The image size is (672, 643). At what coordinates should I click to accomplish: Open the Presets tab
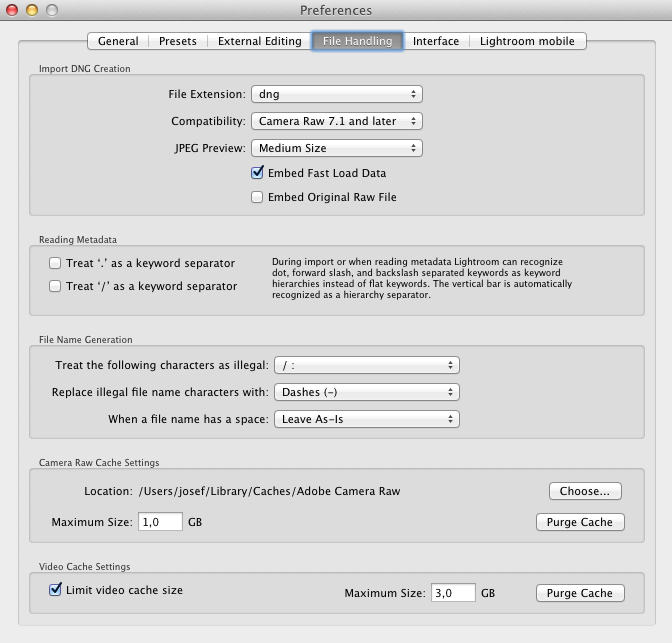pyautogui.click(x=178, y=41)
